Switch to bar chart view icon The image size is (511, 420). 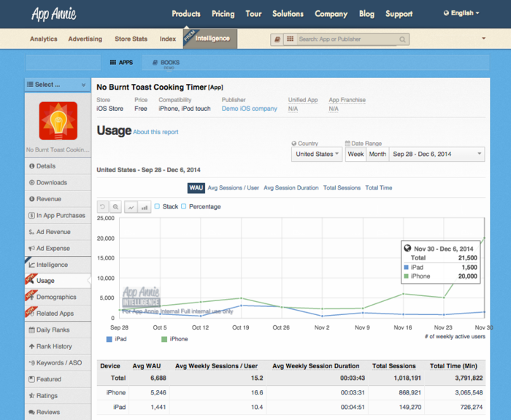145,207
